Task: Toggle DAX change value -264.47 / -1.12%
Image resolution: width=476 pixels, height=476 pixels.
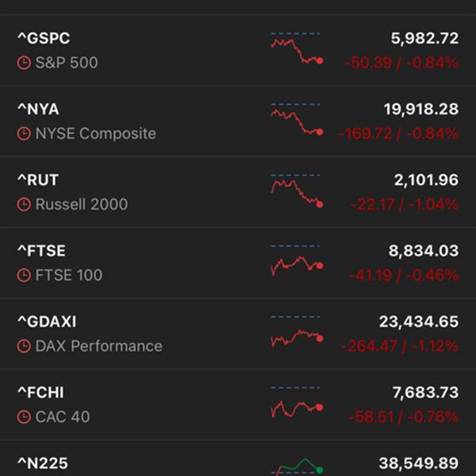Action: click(400, 346)
